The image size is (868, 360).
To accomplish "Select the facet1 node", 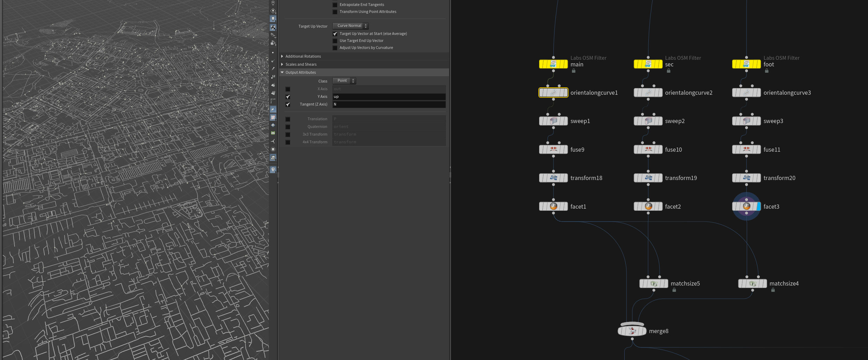I will (553, 207).
